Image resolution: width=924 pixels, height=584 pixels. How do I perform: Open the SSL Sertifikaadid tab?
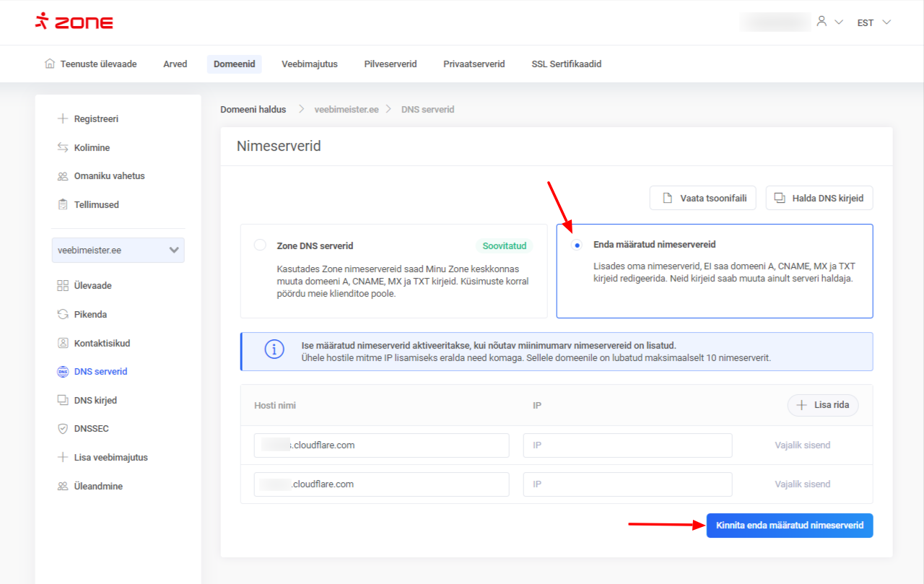coord(566,64)
